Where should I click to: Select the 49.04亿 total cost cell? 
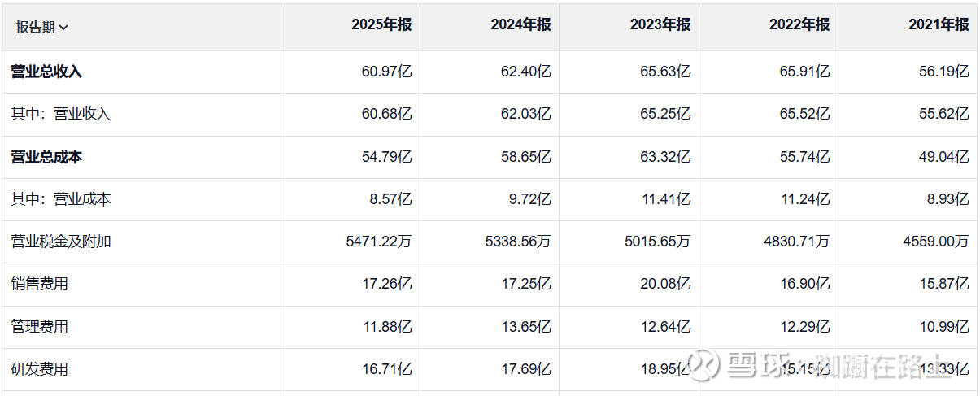coord(944,157)
